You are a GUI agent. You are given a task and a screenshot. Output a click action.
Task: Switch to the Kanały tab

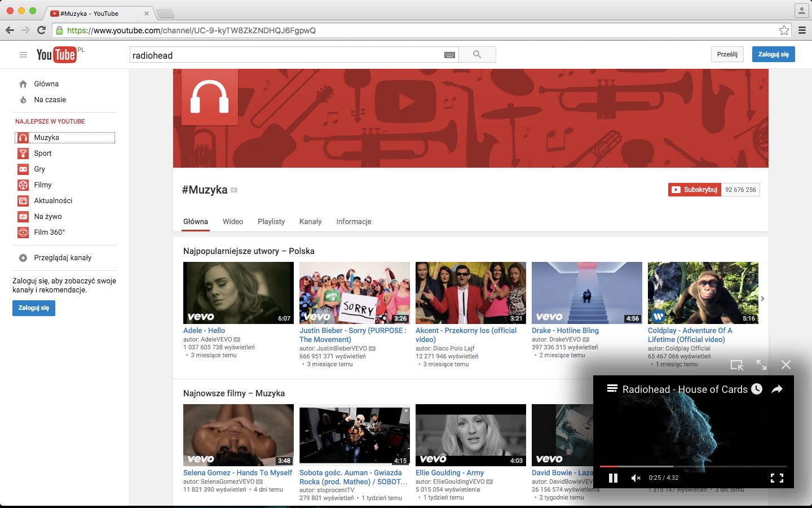point(310,222)
